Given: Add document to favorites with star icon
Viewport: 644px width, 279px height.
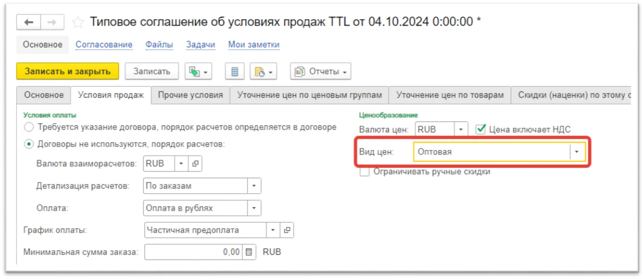Looking at the screenshot, I should [x=78, y=22].
